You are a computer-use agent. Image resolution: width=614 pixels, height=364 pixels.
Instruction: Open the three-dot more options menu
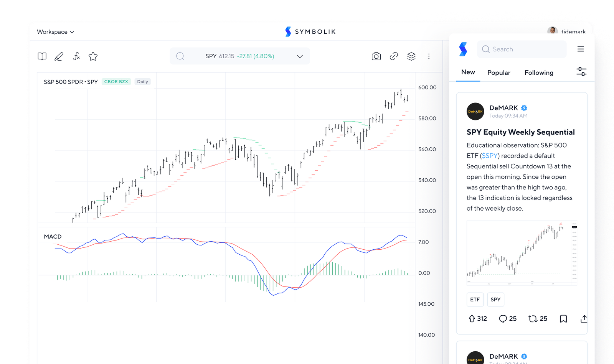pos(429,56)
